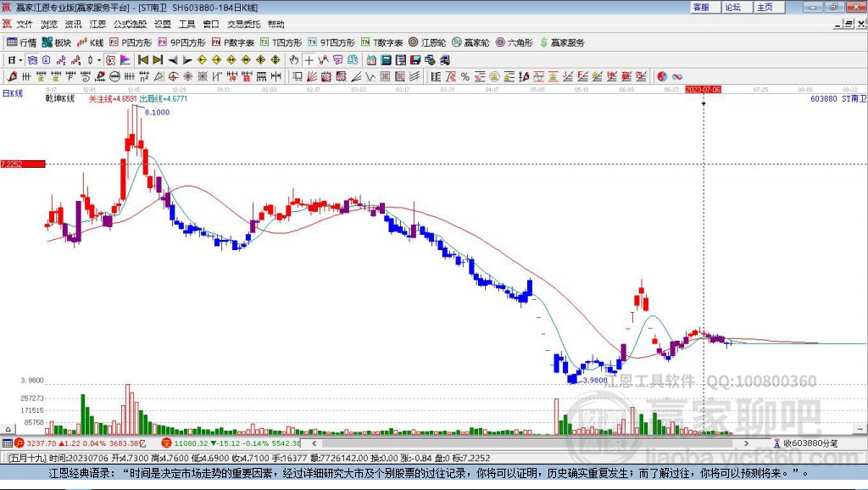
Task: Click 关注线=4.6591 indicator text
Action: click(x=113, y=98)
